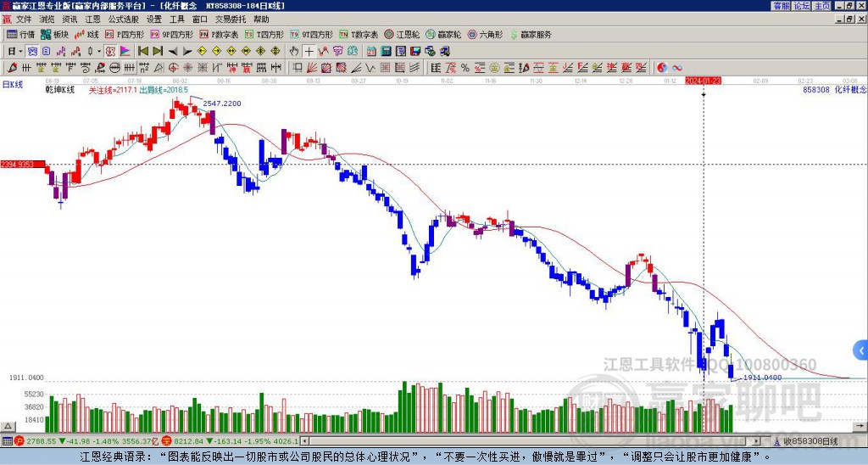Image resolution: width=868 pixels, height=465 pixels.
Task: Click the percent % line tool
Action: [465, 68]
